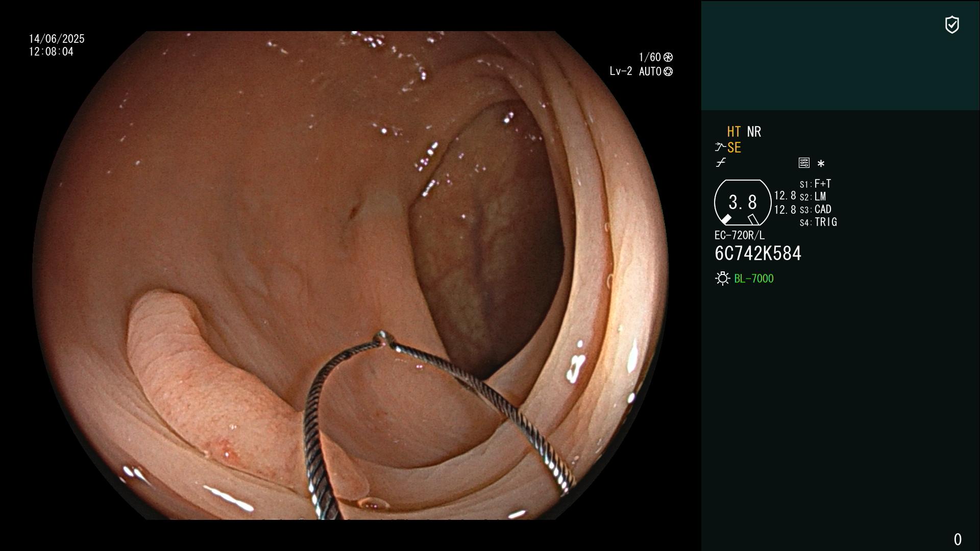Click the S1: F+T switch assignment
This screenshot has height=551, width=980.
[x=816, y=184]
